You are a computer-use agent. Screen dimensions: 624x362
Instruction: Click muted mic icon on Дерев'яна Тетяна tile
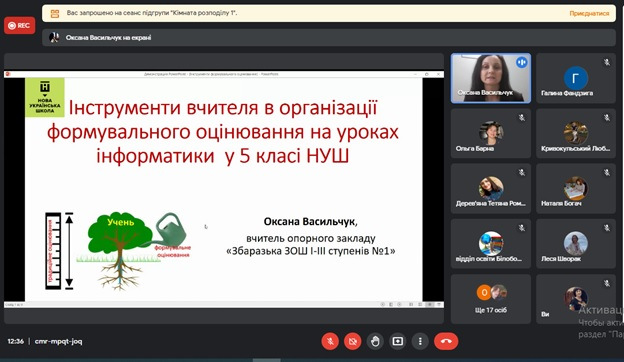(x=522, y=172)
